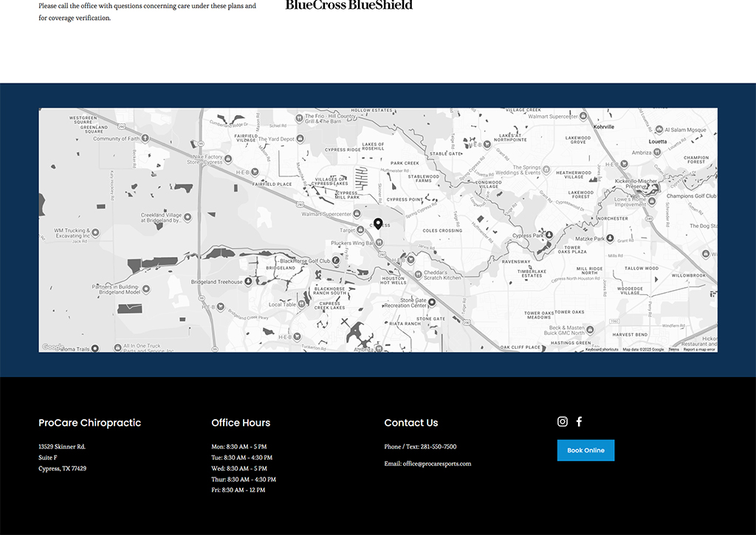Click the 281-550-7500 phone number link
756x535 pixels.
click(439, 446)
